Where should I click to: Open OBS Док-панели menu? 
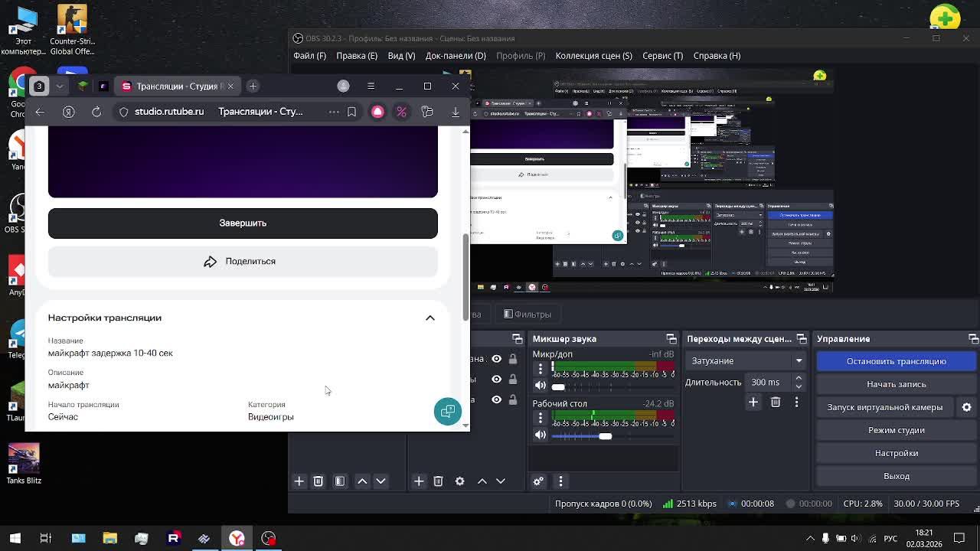pyautogui.click(x=456, y=56)
